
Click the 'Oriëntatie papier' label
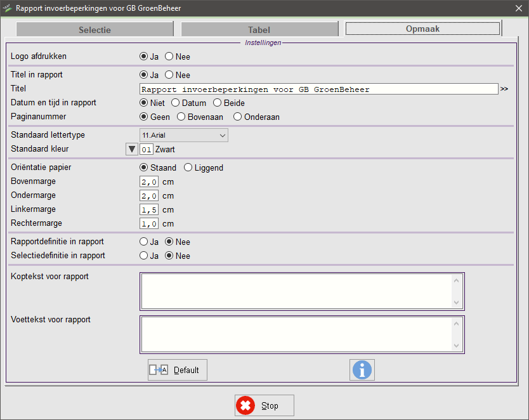pos(41,167)
